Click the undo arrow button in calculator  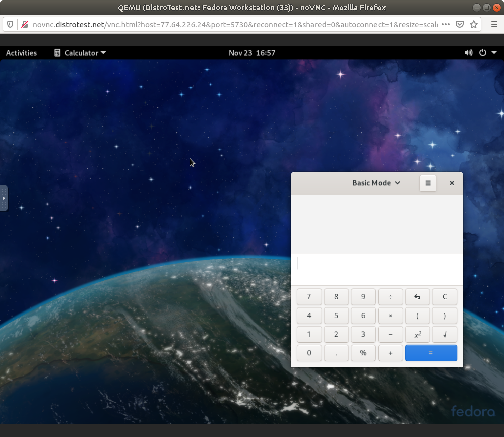(x=417, y=297)
